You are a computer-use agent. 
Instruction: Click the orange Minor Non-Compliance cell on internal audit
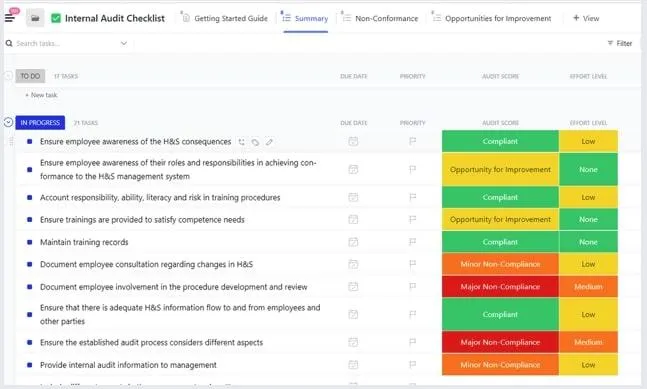500,365
